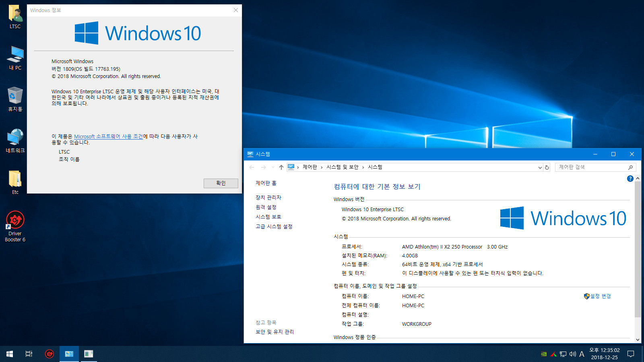This screenshot has width=644, height=362.
Task: Open the 네트워크 desktop icon
Action: click(x=15, y=141)
